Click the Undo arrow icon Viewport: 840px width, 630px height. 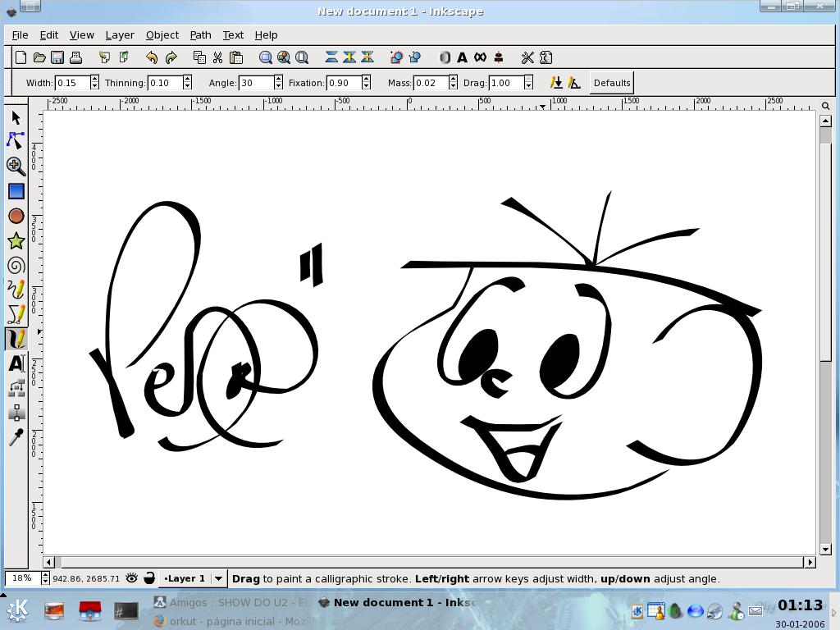(152, 57)
